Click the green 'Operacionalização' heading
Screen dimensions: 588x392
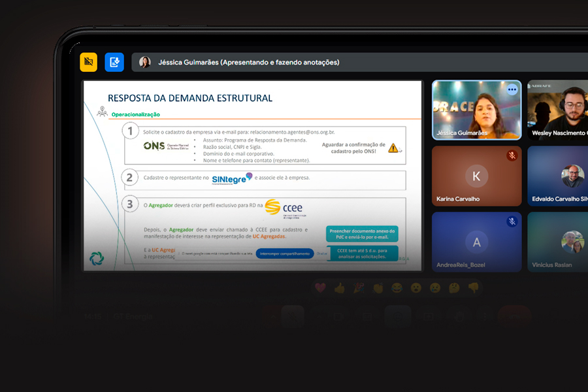(136, 114)
